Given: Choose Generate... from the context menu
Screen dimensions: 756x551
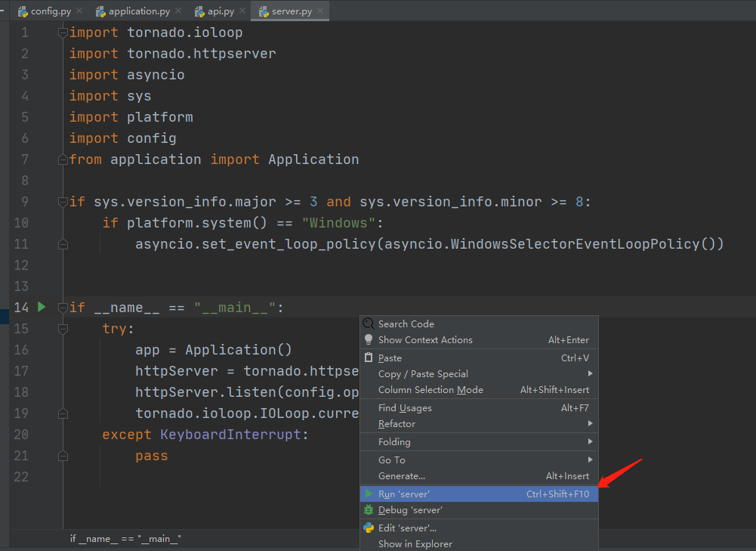Looking at the screenshot, I should (x=479, y=475).
